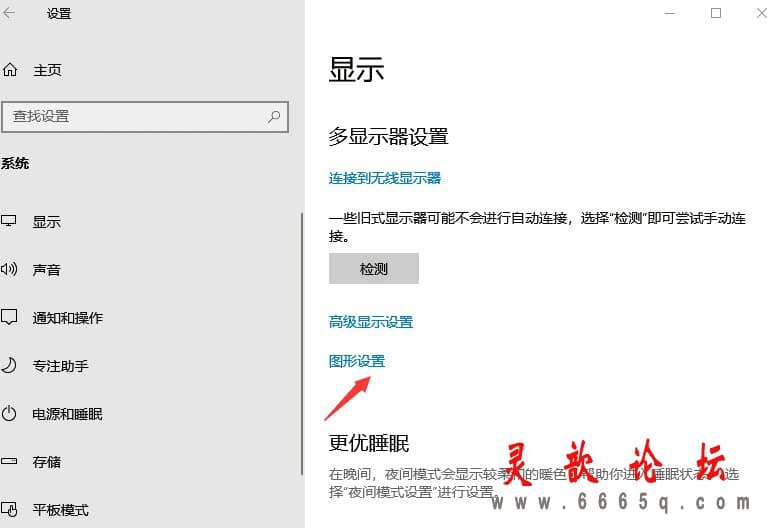Open the 电源和睡眠 settings label
This screenshot has width=775, height=528.
pyautogui.click(x=68, y=414)
